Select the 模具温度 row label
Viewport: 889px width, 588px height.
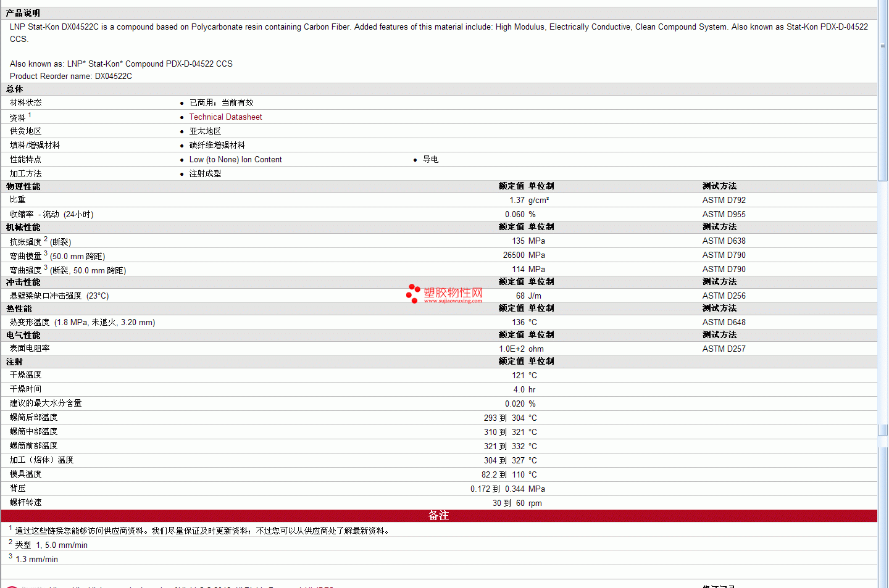(x=25, y=474)
